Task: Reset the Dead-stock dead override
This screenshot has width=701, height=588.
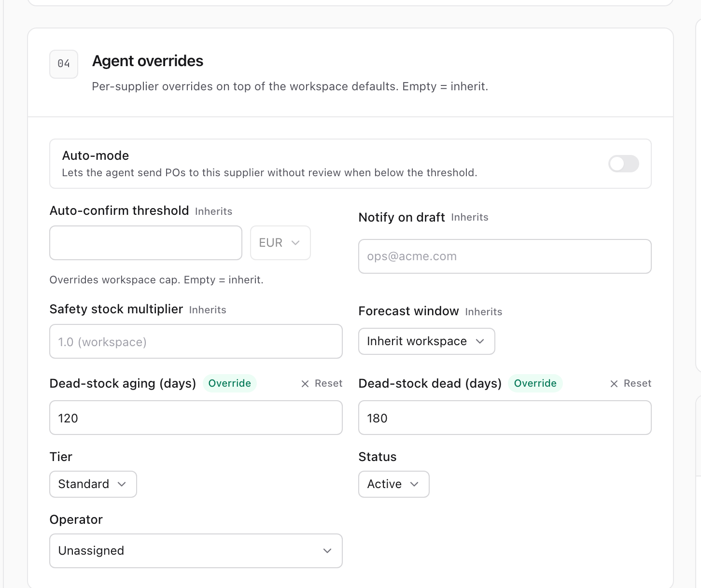Action: coord(631,383)
